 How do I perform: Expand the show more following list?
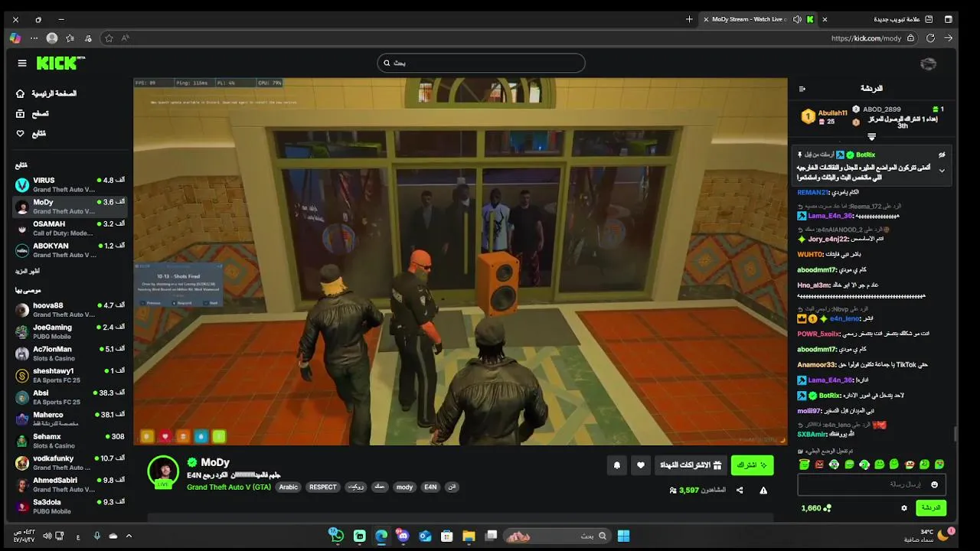pos(28,272)
